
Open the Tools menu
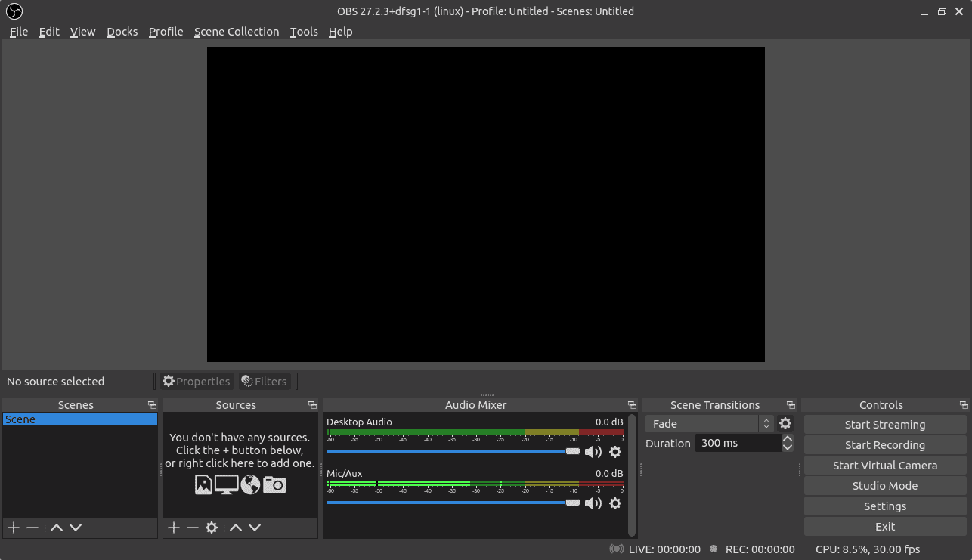coord(304,32)
